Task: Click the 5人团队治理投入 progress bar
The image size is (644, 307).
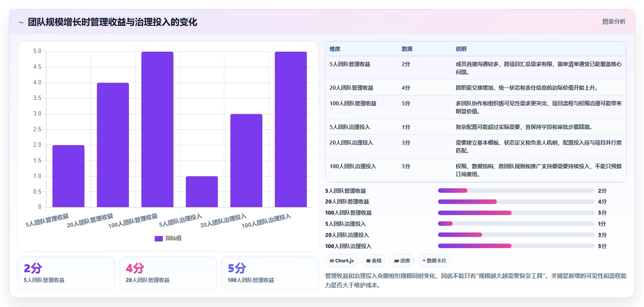Action: pos(516,224)
